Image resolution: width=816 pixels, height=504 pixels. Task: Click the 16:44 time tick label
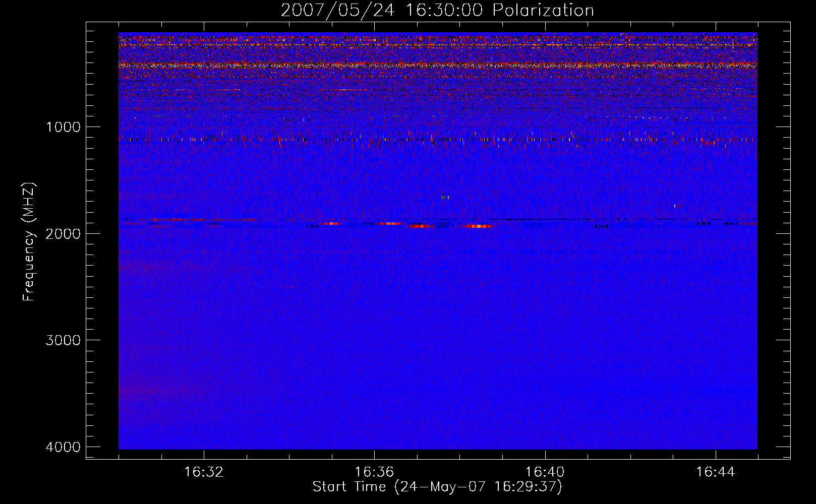click(x=716, y=472)
